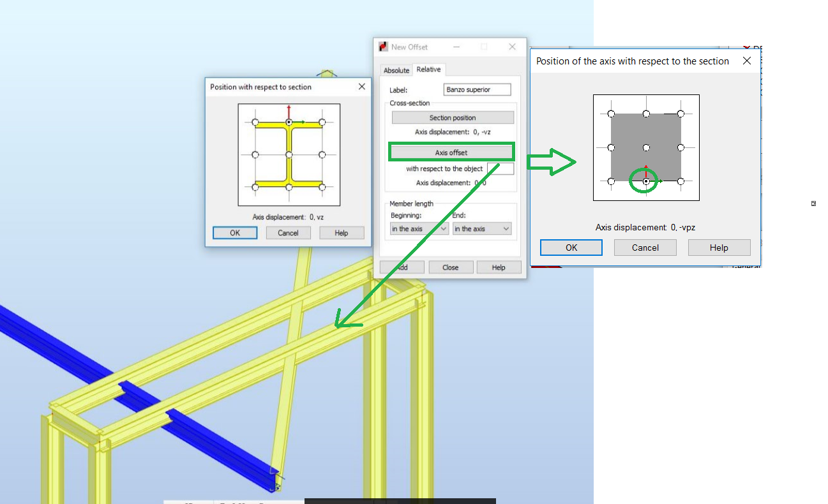Click the New Offset dialog title bar icon
Image resolution: width=828 pixels, height=504 pixels.
coord(383,46)
